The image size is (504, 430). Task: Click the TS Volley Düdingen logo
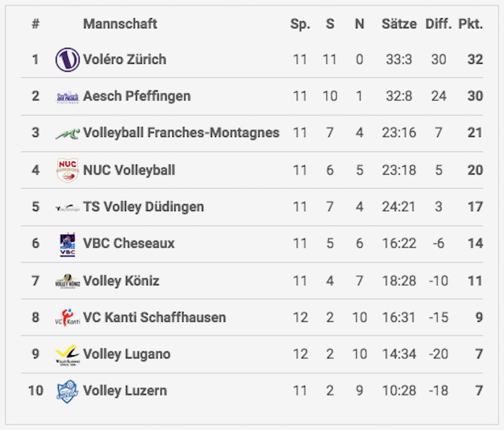pyautogui.click(x=68, y=208)
